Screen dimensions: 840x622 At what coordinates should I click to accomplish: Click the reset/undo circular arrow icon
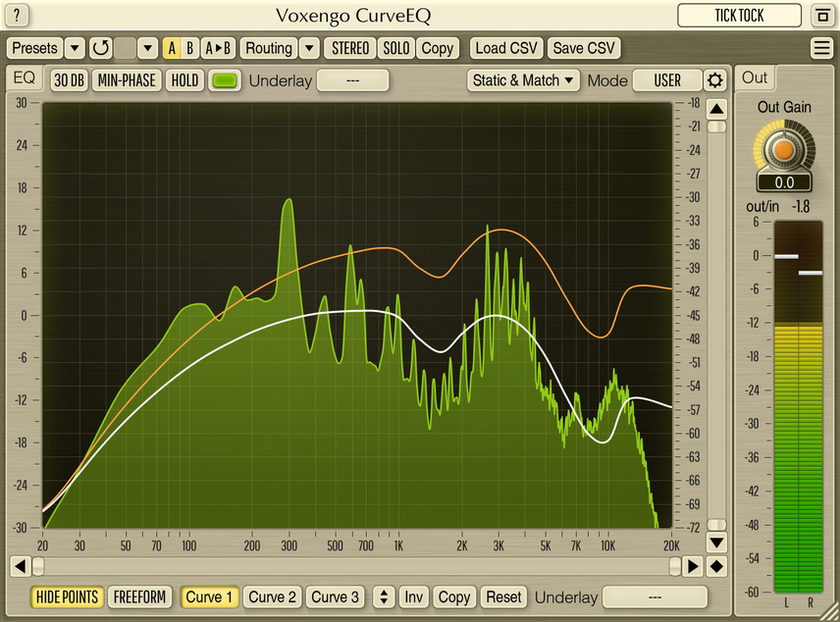pyautogui.click(x=100, y=48)
